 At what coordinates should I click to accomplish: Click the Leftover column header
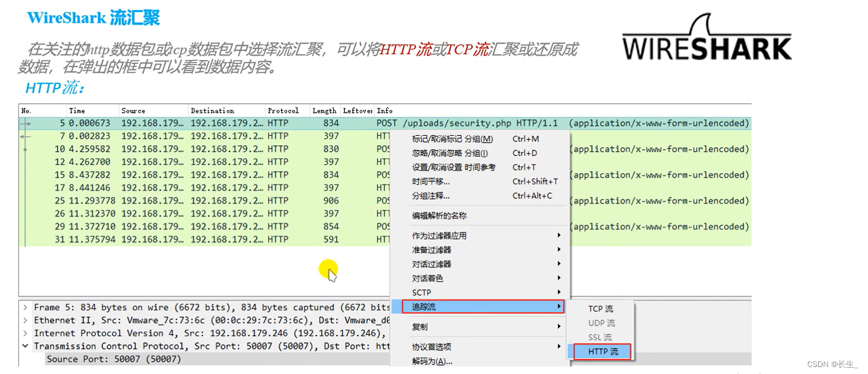coord(358,111)
